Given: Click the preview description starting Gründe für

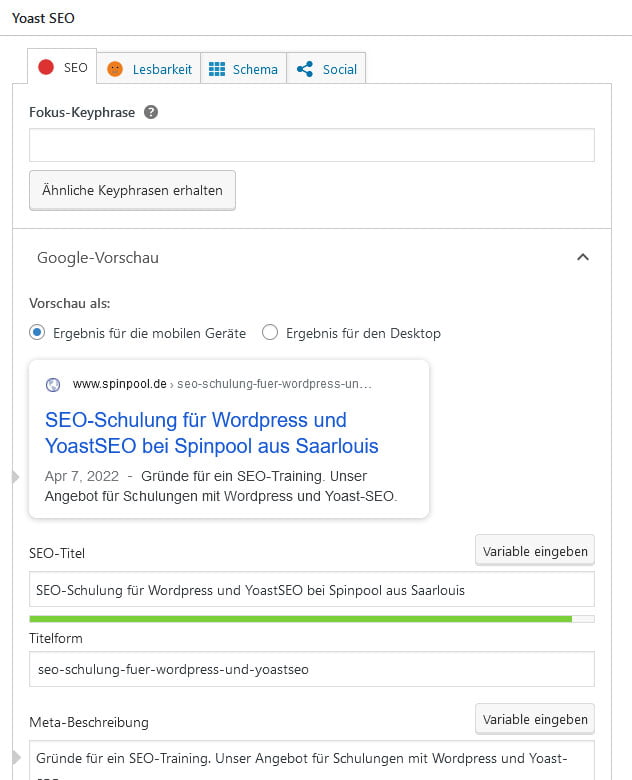Looking at the screenshot, I should [221, 486].
